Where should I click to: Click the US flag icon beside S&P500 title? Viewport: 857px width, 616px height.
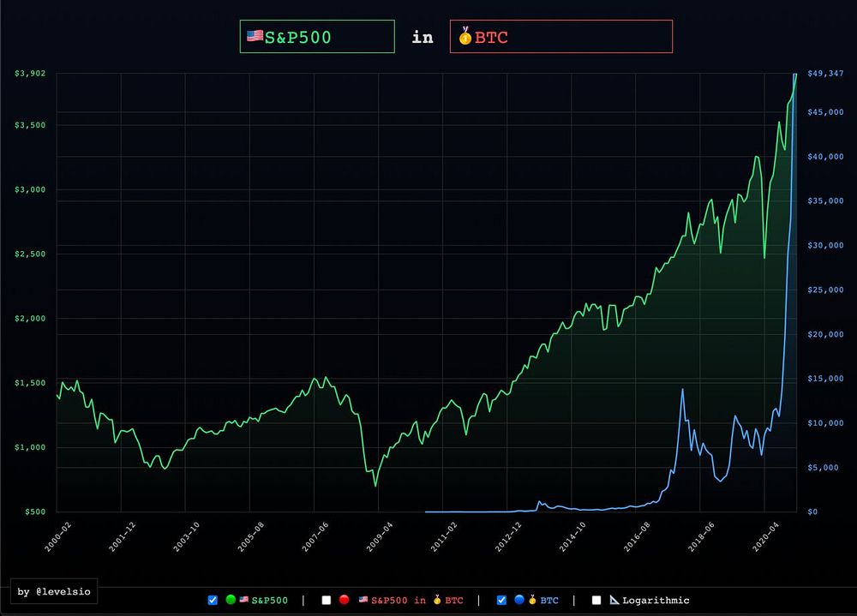[x=255, y=35]
